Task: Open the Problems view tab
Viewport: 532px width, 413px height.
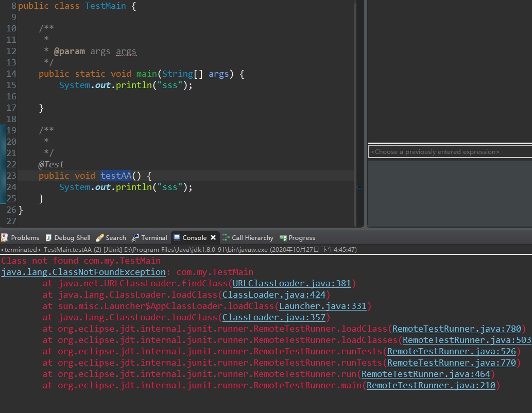Action: click(x=21, y=237)
